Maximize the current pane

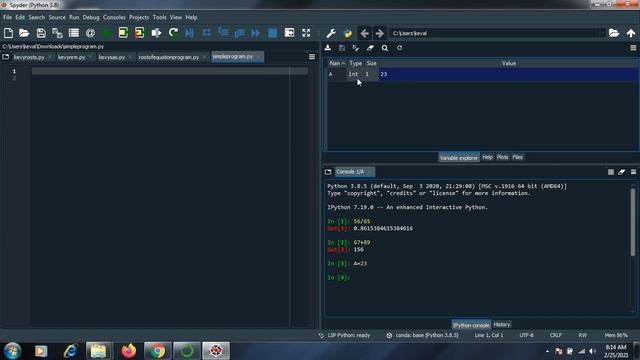coord(289,33)
